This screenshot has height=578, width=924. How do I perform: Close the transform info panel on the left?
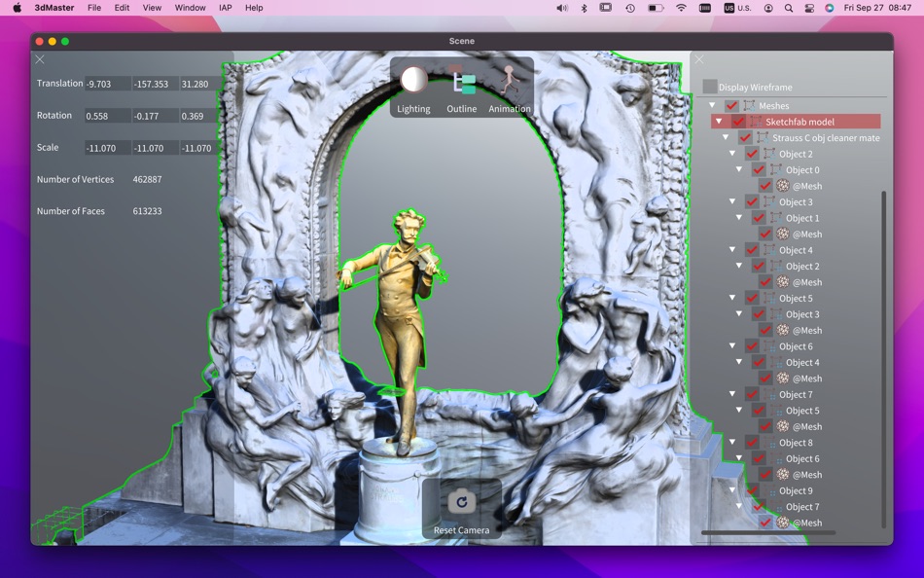[40, 59]
